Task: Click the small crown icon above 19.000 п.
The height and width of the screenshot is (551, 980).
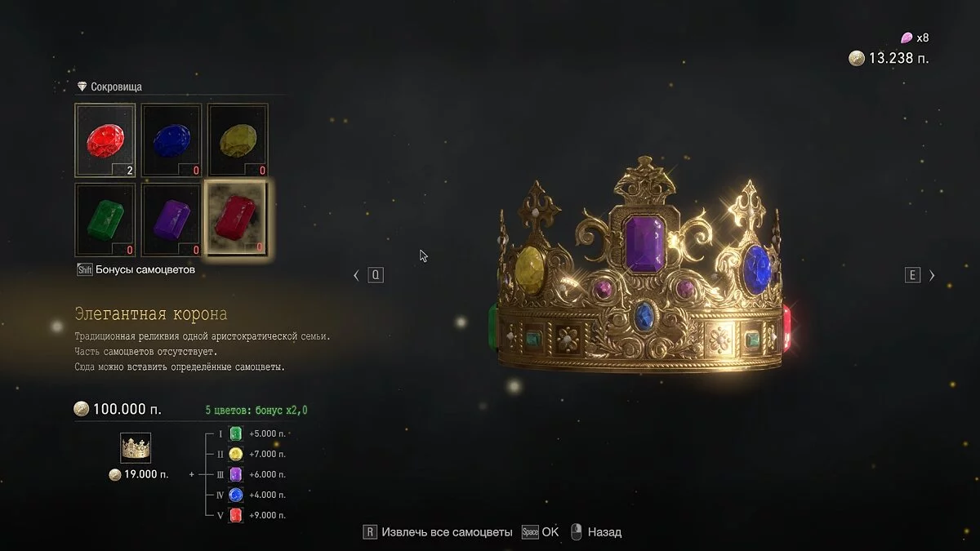Action: click(x=136, y=448)
